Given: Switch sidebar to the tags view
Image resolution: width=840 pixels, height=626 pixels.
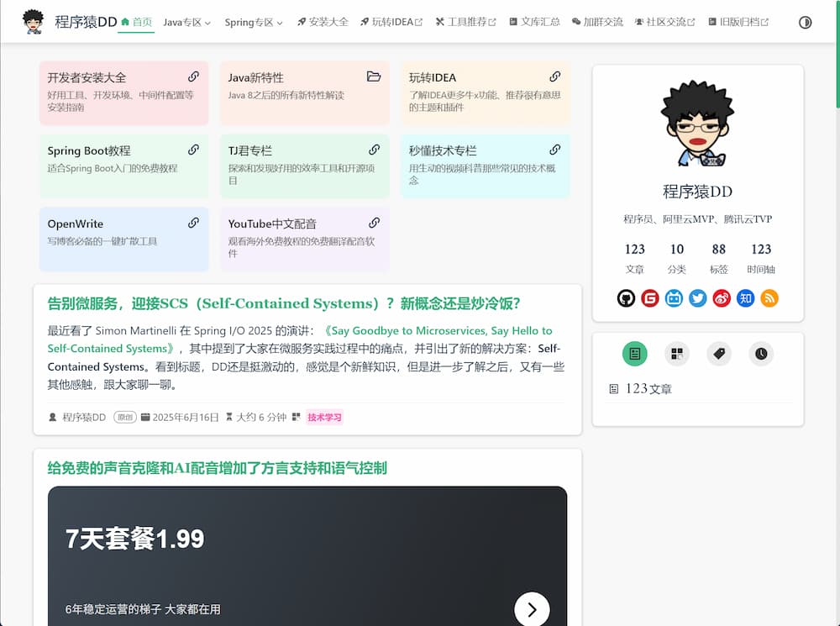Looking at the screenshot, I should tap(719, 354).
